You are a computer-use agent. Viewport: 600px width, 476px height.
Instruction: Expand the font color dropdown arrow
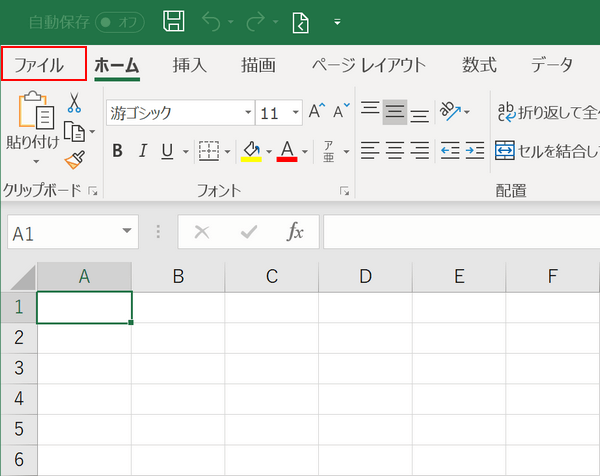(305, 152)
